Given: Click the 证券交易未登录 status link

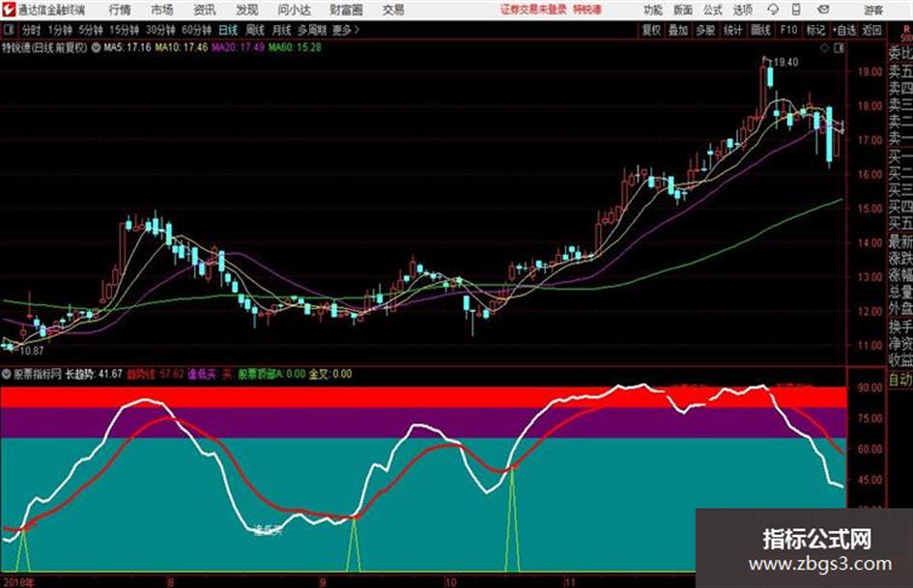Looking at the screenshot, I should pyautogui.click(x=533, y=10).
